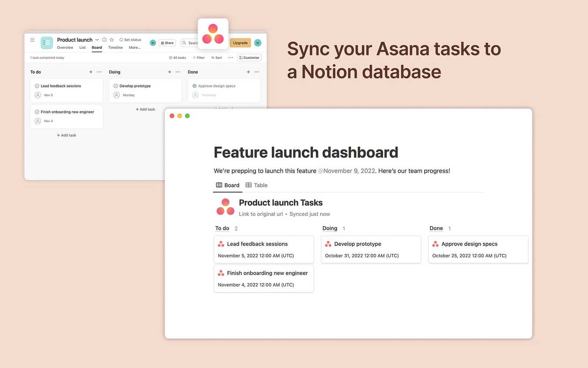The height and width of the screenshot is (368, 588).
Task: Mark Lead feedback sessions complete in Asana
Action: pos(37,86)
